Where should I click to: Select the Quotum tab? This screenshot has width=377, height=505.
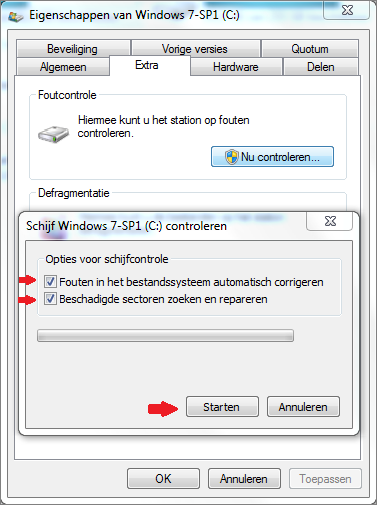(310, 49)
